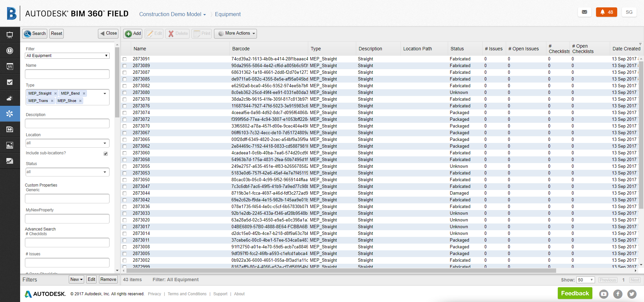Open the Checklists module
This screenshot has width=644, height=302.
tap(10, 82)
